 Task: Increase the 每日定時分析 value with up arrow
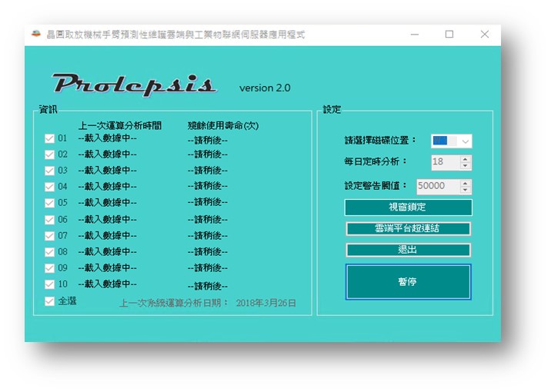coord(466,159)
